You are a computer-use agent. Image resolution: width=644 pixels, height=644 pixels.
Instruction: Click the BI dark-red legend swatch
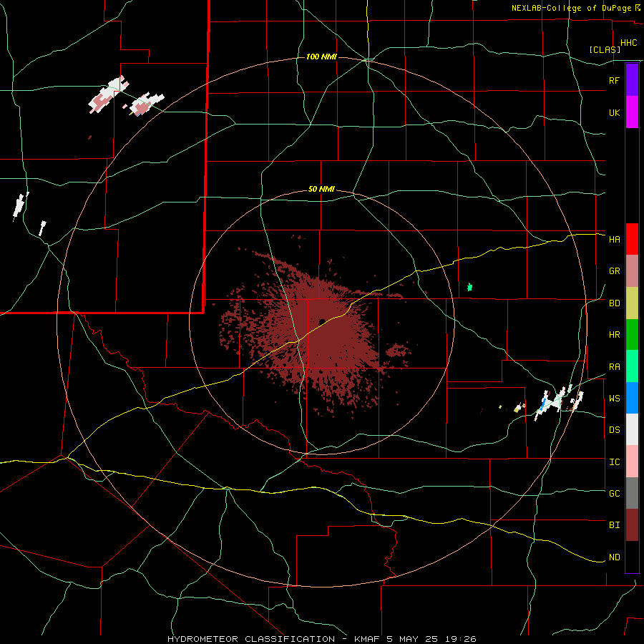coord(632,525)
